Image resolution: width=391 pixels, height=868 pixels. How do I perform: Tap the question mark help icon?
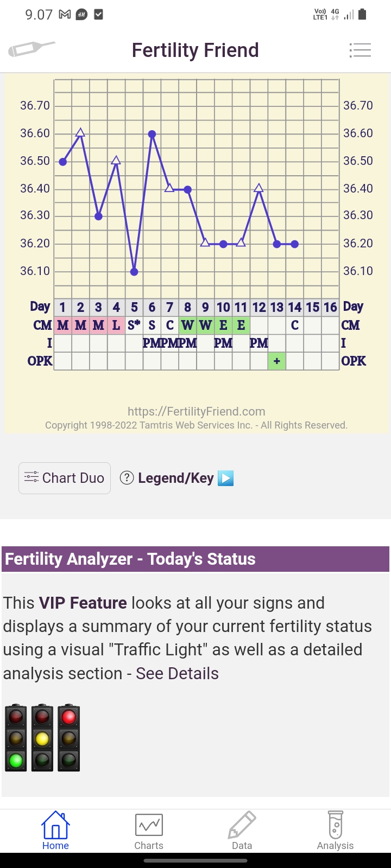(127, 478)
